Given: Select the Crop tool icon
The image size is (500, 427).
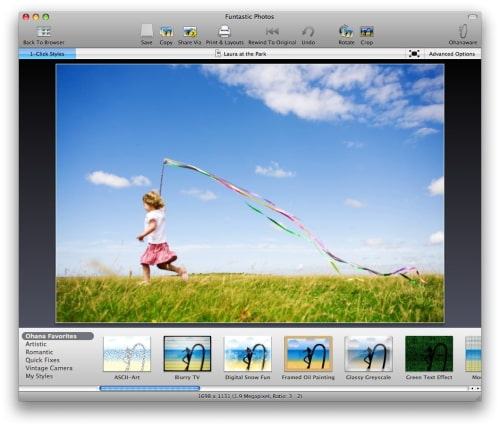Looking at the screenshot, I should click(x=367, y=32).
